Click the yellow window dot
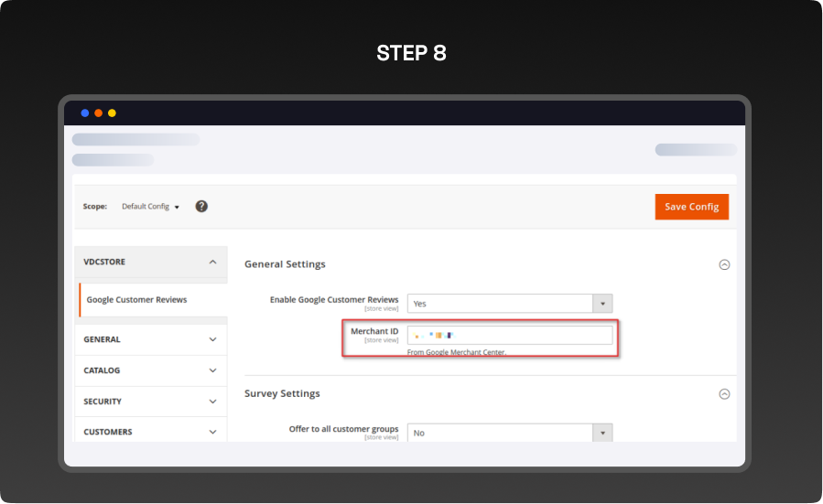 pyautogui.click(x=112, y=113)
